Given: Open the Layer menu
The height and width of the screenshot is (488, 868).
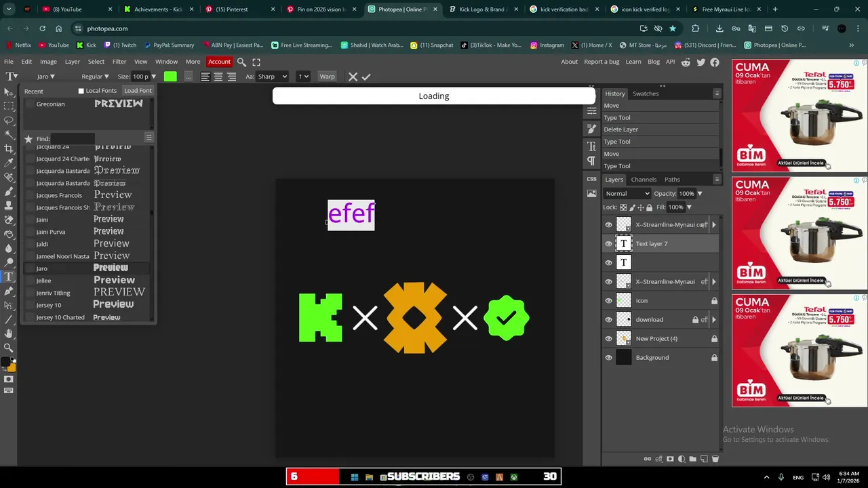Looking at the screenshot, I should (73, 62).
